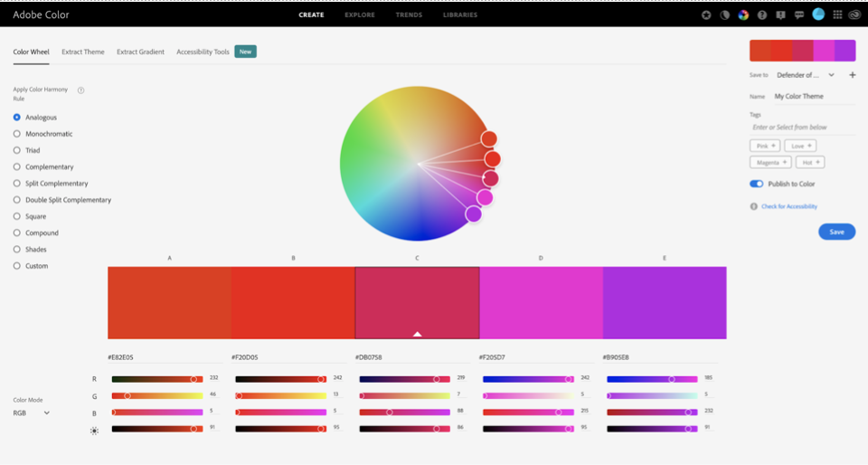868x465 pixels.
Task: Switch to the Accessibility Tools tab
Action: point(203,52)
